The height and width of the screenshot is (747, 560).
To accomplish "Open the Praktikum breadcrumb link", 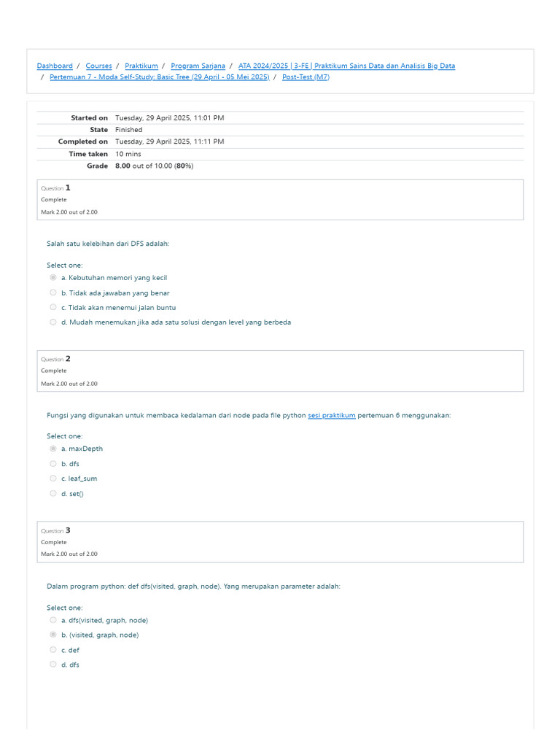I will (141, 66).
